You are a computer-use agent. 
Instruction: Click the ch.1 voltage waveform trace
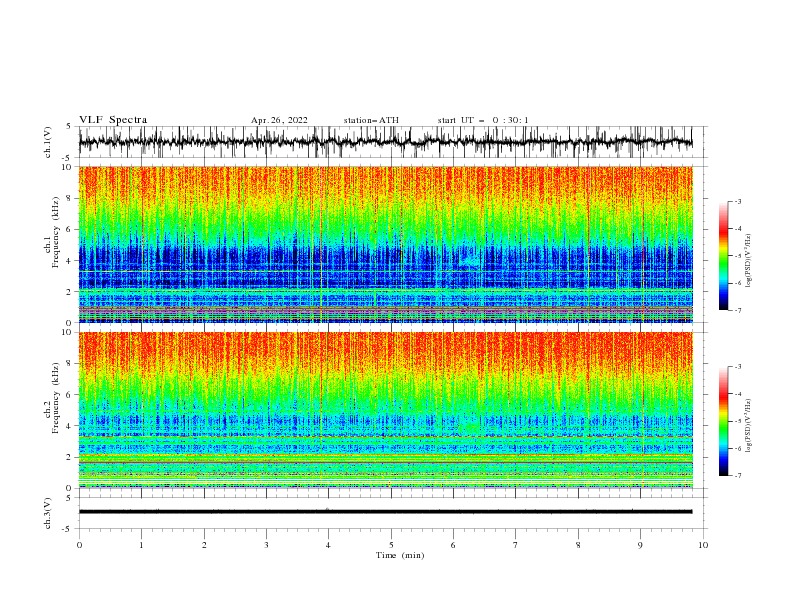tap(385, 142)
